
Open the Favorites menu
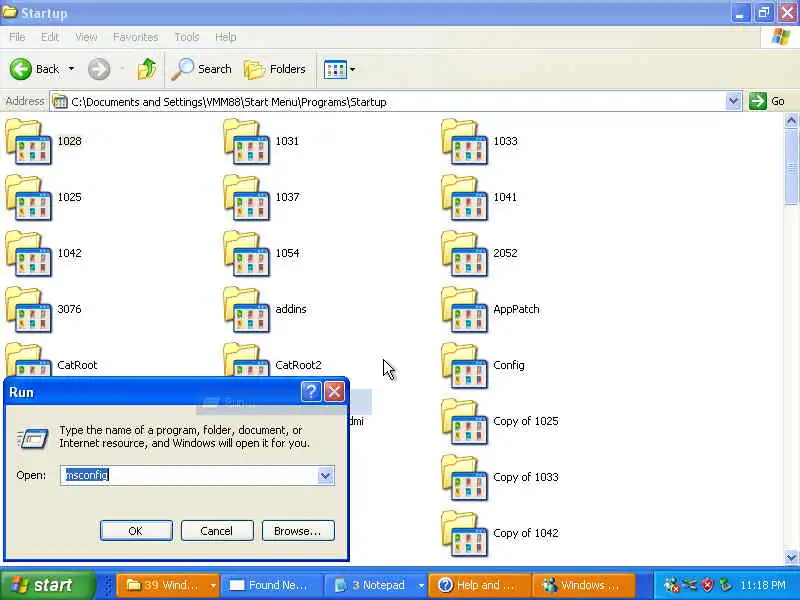tap(135, 37)
